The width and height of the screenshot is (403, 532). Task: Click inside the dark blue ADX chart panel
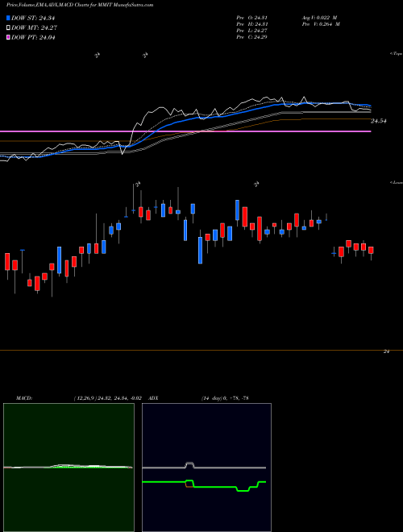click(x=206, y=468)
